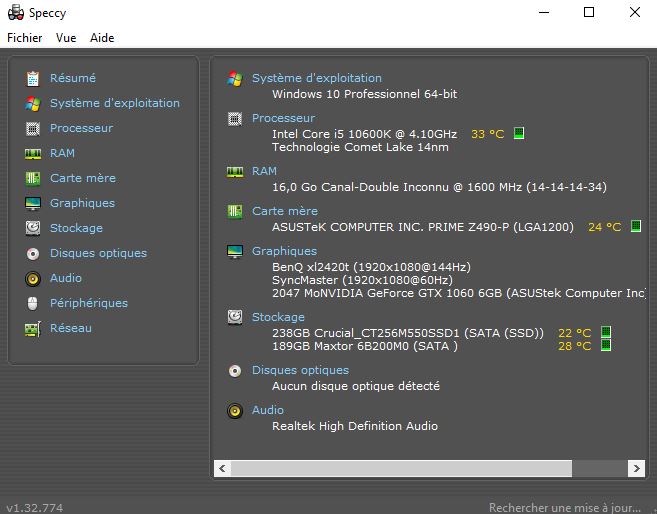Click the version text v1.32.774
Image resolution: width=657 pixels, height=514 pixels.
pyautogui.click(x=35, y=508)
